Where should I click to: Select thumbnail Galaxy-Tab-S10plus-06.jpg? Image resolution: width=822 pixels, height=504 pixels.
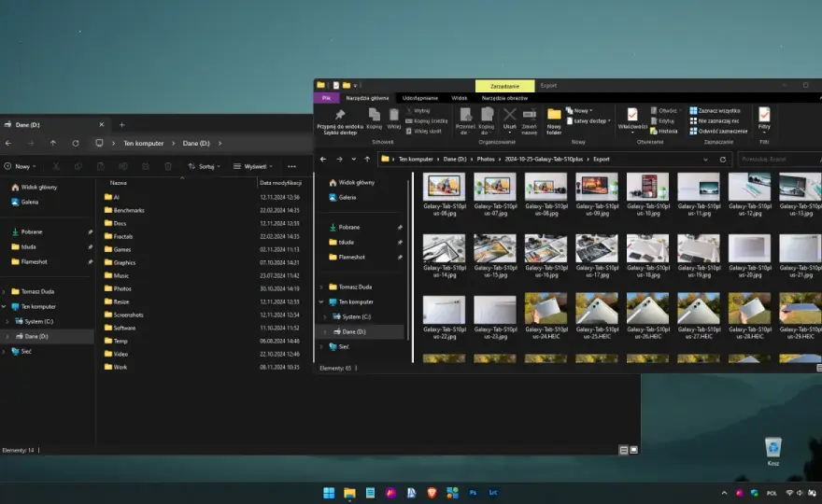click(x=444, y=194)
